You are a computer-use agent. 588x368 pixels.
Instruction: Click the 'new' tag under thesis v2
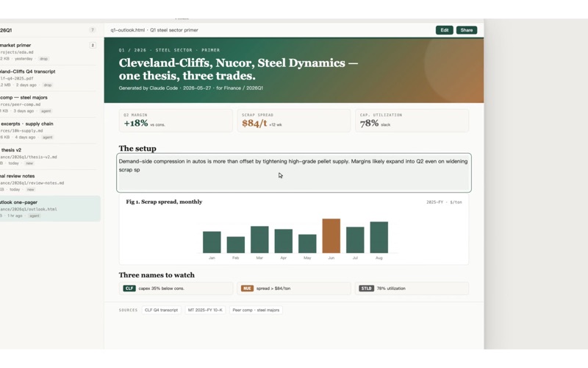(x=29, y=163)
